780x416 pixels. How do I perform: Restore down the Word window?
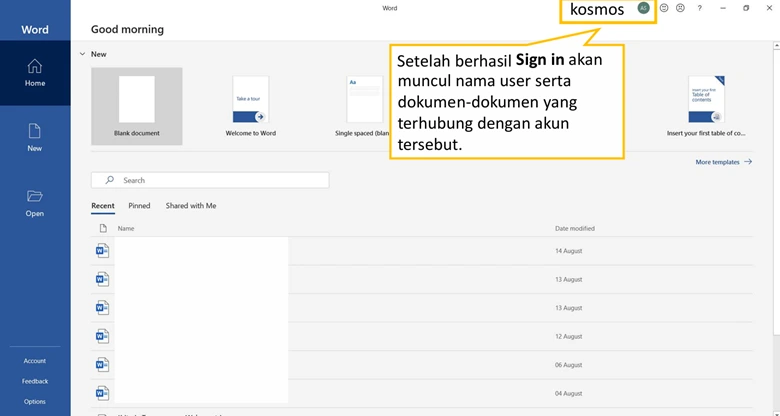tap(746, 8)
